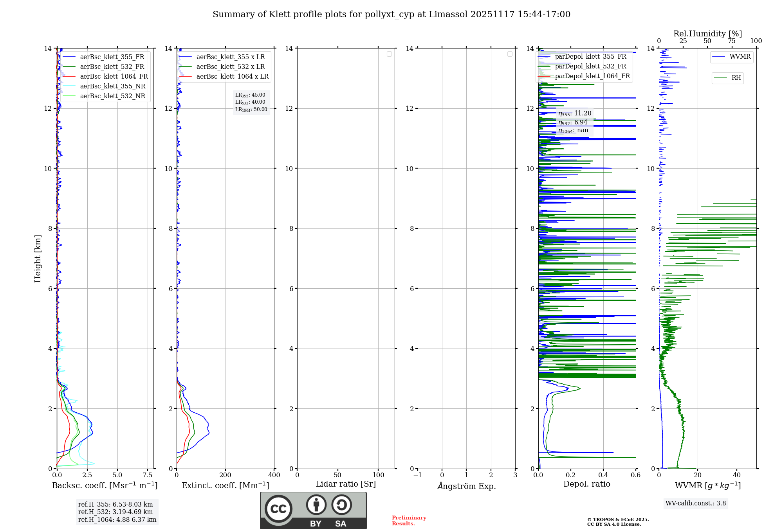Click the aerBsc_klett_355_FR legend entry
This screenshot has height=532, width=783.
point(112,57)
